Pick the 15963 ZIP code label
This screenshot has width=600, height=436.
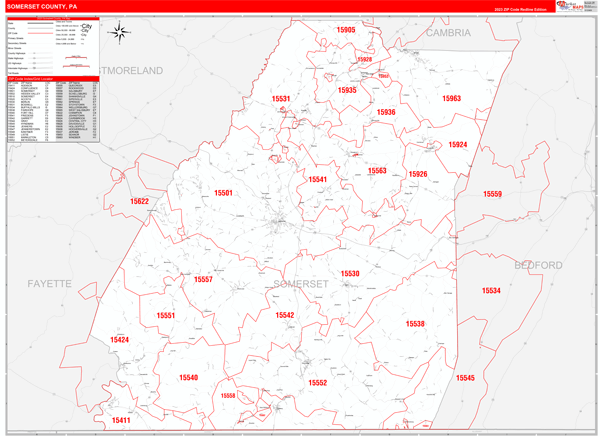click(451, 98)
